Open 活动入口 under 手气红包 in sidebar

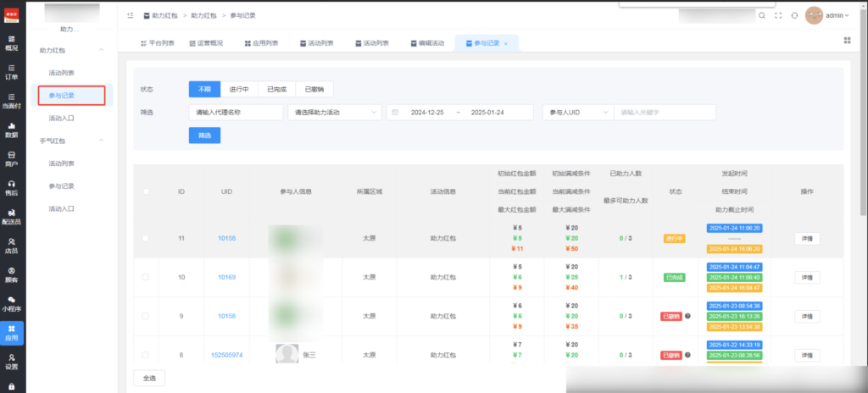click(61, 208)
